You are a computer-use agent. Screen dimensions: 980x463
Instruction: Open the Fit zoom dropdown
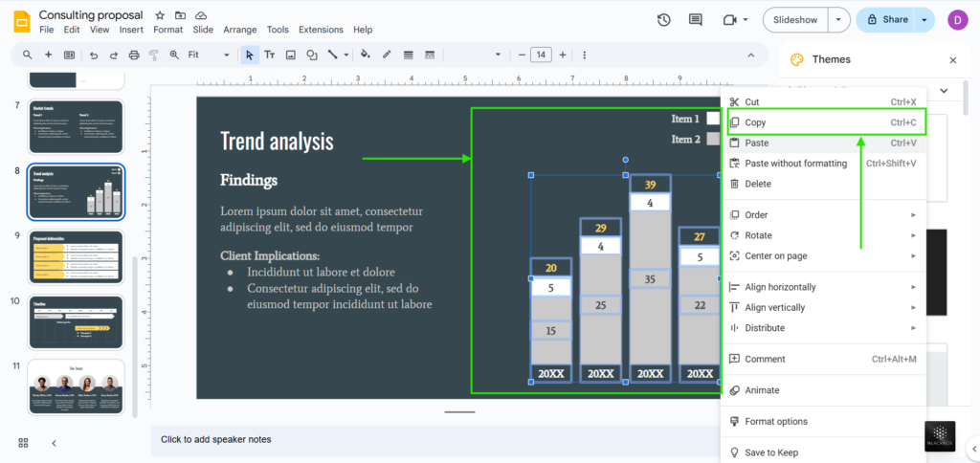(208, 55)
